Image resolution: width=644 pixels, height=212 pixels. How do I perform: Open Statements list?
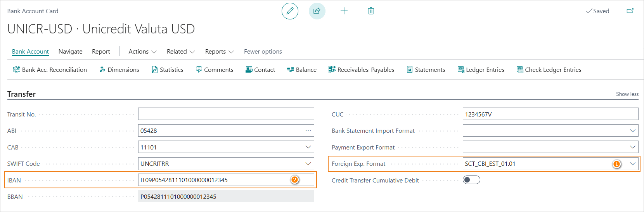coord(426,70)
